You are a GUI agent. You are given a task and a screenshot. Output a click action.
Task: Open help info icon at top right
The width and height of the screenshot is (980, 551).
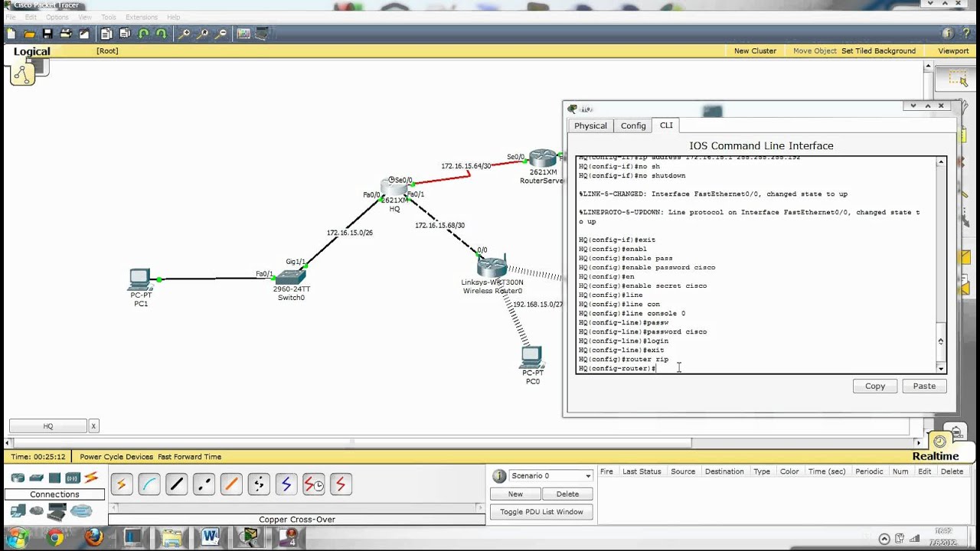tap(947, 34)
